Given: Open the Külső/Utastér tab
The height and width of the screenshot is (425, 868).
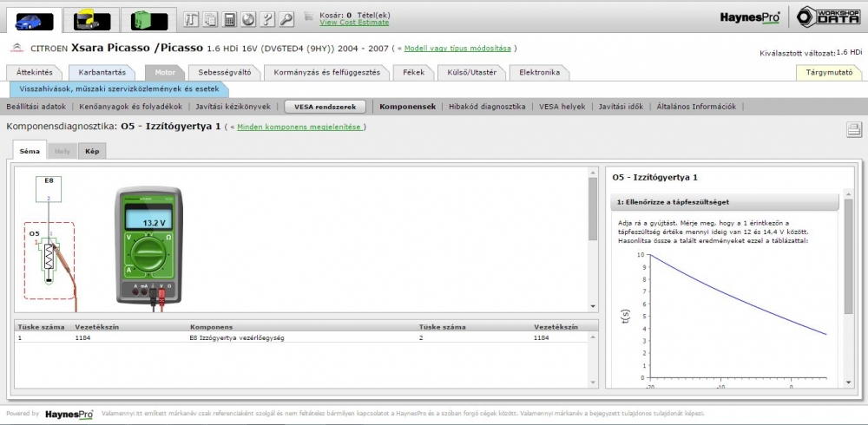Looking at the screenshot, I should (x=471, y=73).
